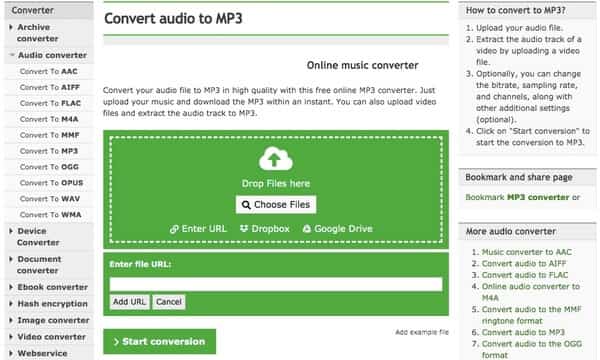Expand the Ebook converter section
Image resolution: width=600 pixels, height=360 pixels.
(x=49, y=287)
